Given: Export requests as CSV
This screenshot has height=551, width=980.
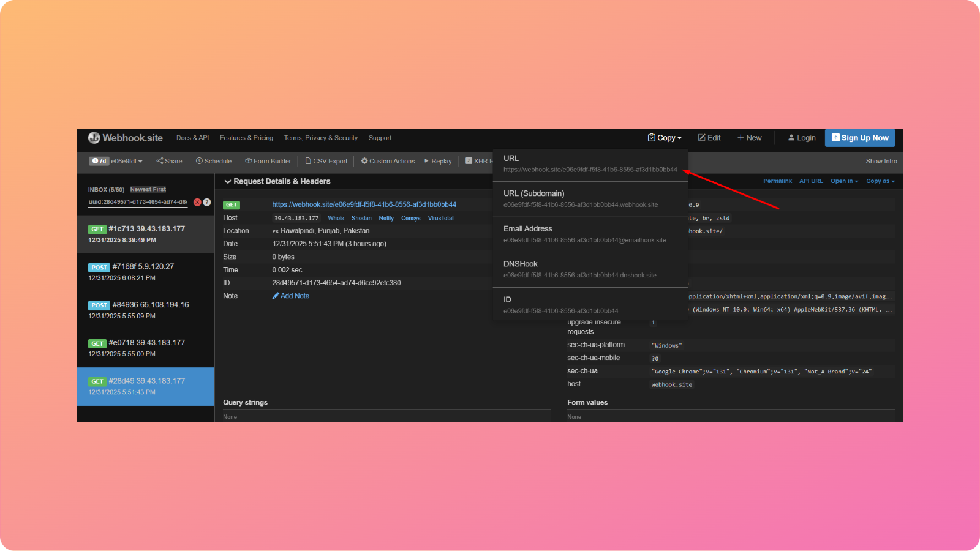Looking at the screenshot, I should tap(326, 160).
